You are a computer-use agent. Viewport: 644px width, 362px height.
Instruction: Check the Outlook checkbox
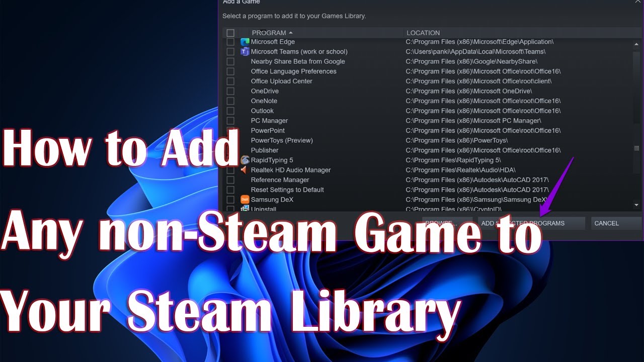click(230, 111)
